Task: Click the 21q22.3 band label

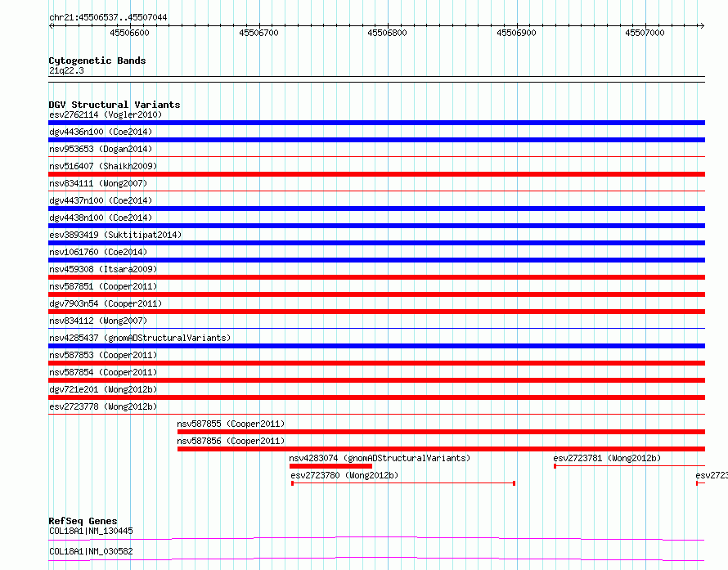Action: [x=66, y=70]
